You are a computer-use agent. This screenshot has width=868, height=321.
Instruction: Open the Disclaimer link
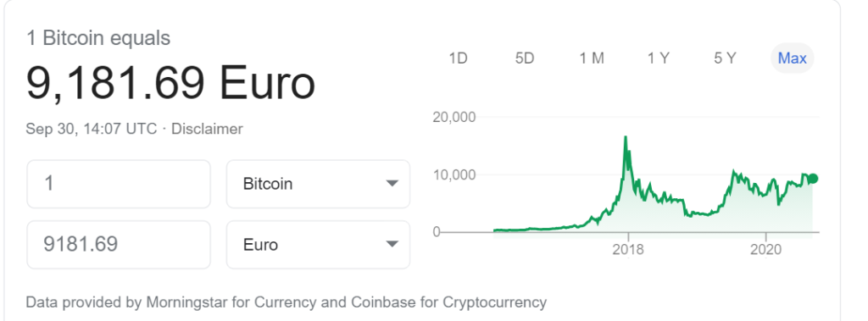(207, 129)
